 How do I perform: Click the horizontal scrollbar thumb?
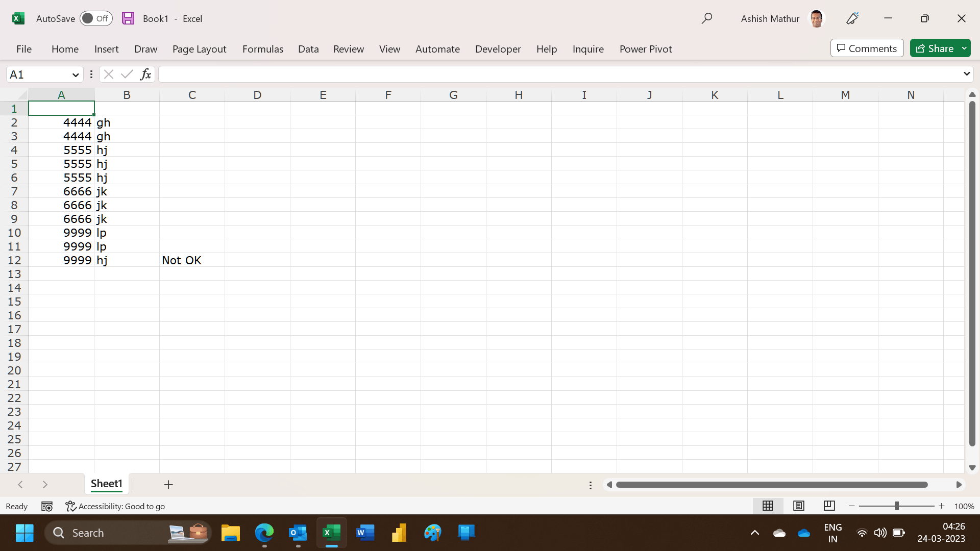click(772, 485)
